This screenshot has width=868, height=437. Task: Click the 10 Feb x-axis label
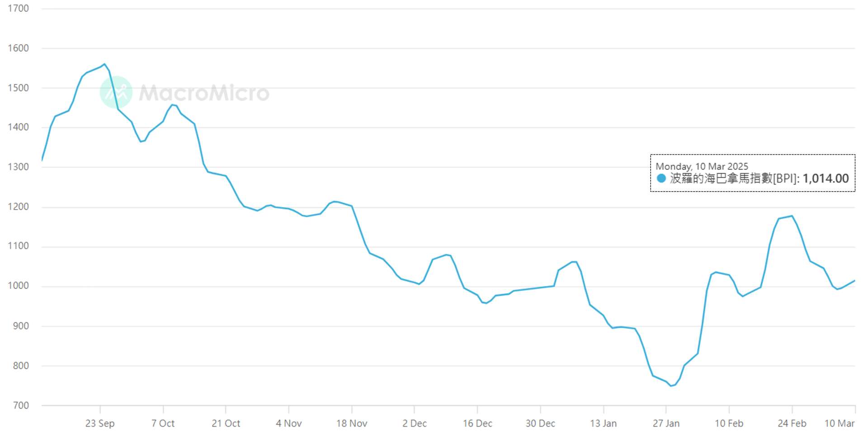(729, 423)
